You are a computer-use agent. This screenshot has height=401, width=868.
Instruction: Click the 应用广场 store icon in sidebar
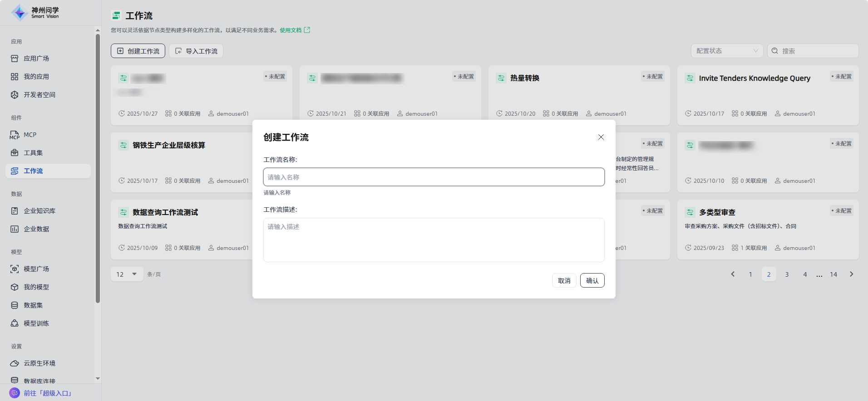(x=15, y=59)
